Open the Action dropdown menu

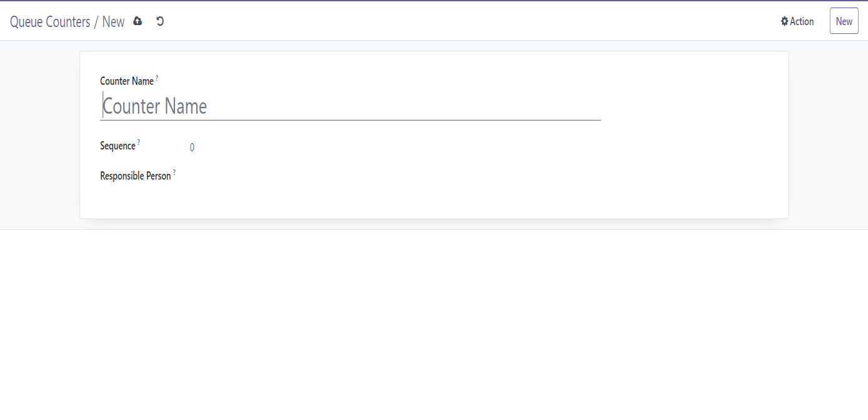pos(797,21)
